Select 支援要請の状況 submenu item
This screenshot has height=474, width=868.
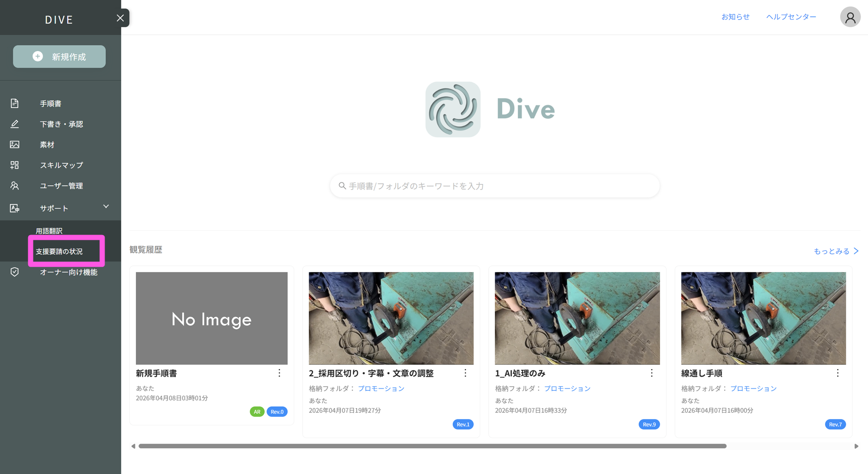point(59,252)
